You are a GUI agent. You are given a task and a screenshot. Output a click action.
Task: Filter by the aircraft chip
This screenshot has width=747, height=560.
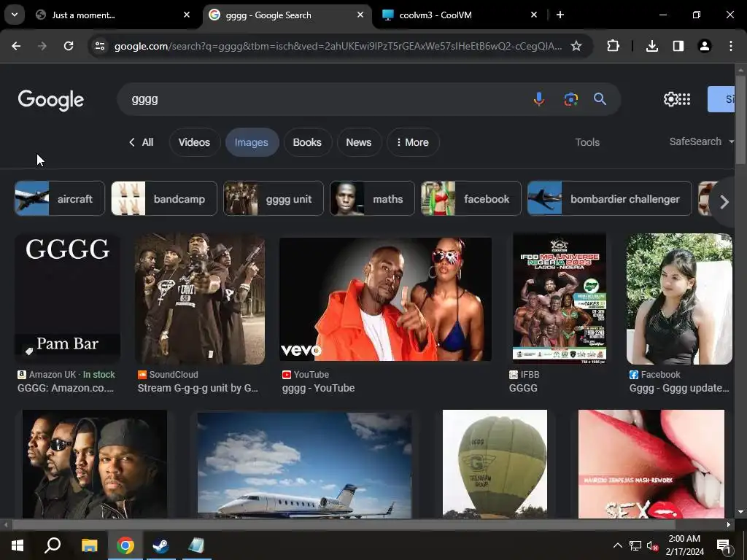[x=60, y=198]
